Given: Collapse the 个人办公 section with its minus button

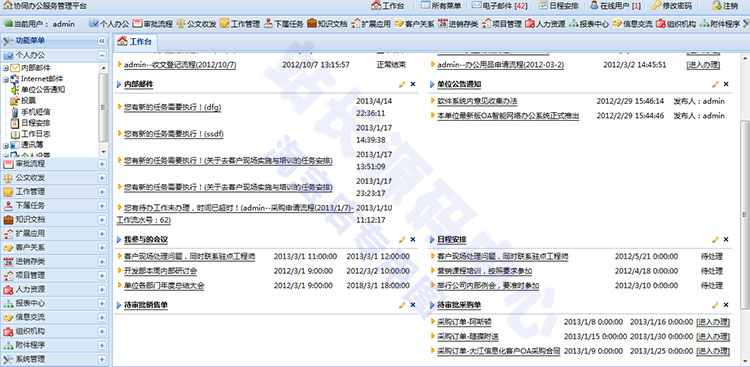Looking at the screenshot, I should point(102,56).
